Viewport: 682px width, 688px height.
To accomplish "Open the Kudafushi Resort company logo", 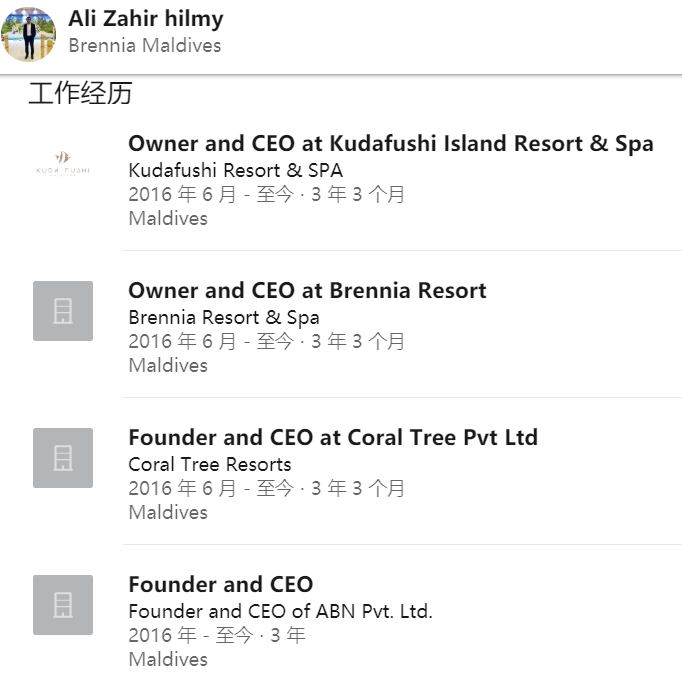I will pyautogui.click(x=63, y=163).
